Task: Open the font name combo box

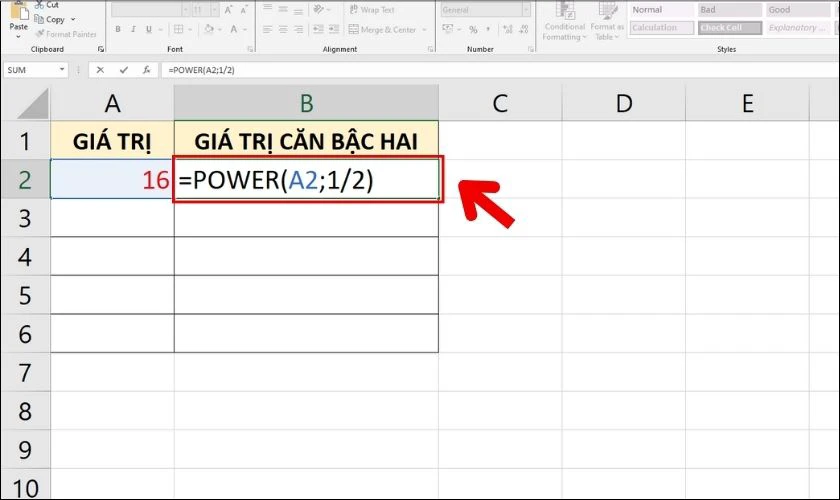Action: click(150, 10)
